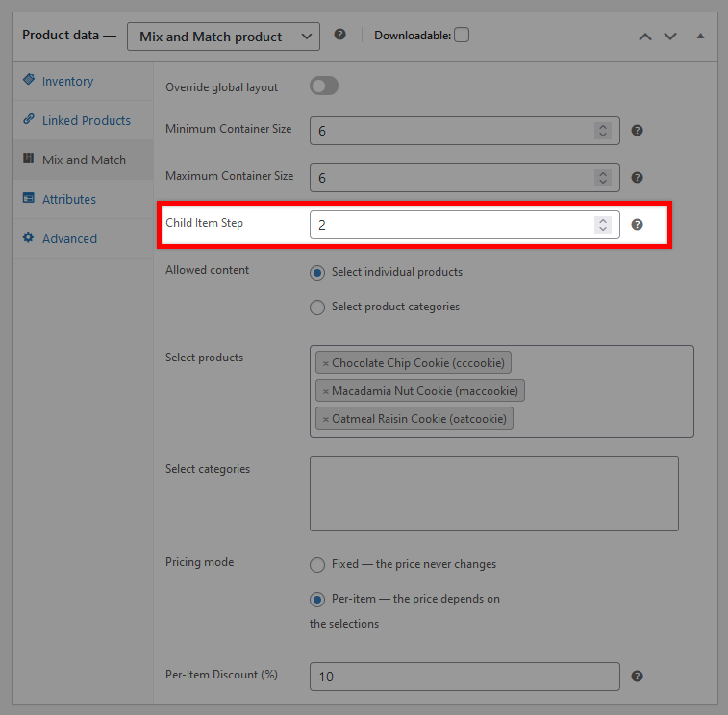Click the Linked Products link icon
Image resolution: width=728 pixels, height=715 pixels.
(x=29, y=119)
